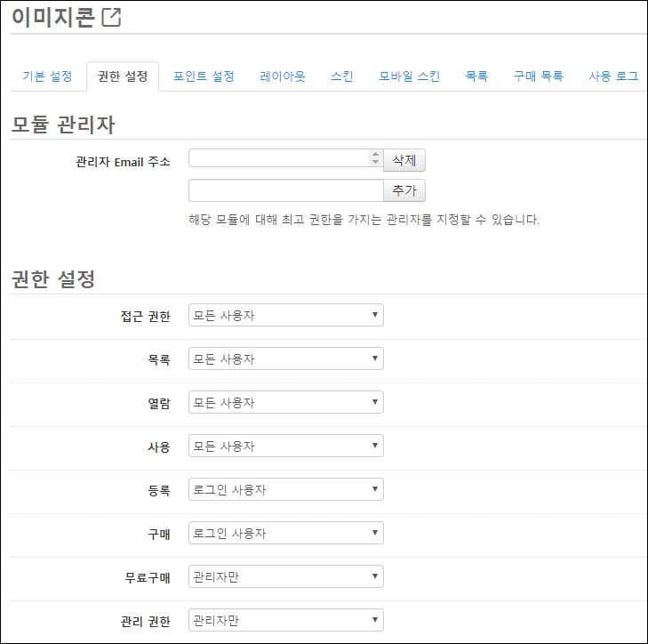
Task: Open the 사용 로그 tab
Action: point(613,76)
